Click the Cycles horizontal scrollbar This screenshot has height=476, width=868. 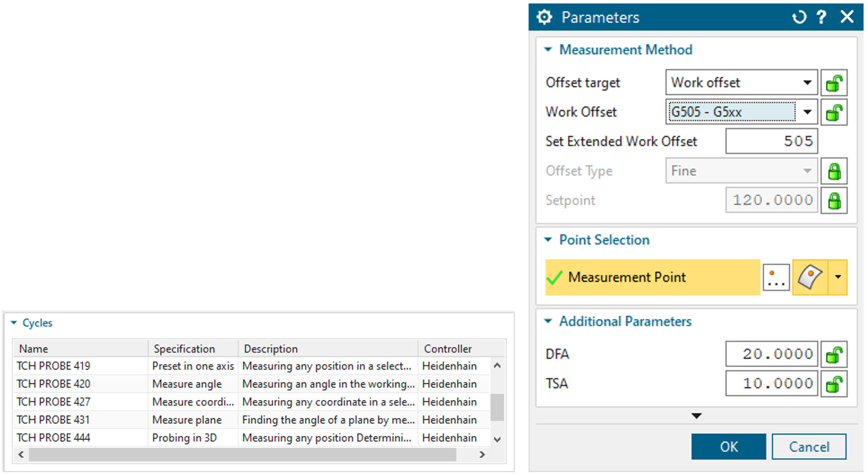tap(242, 455)
